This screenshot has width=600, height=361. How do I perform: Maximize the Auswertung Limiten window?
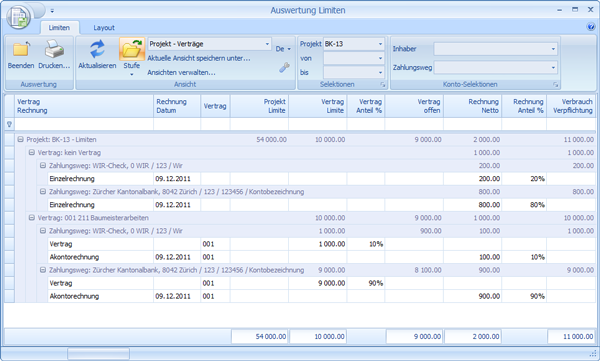click(575, 10)
